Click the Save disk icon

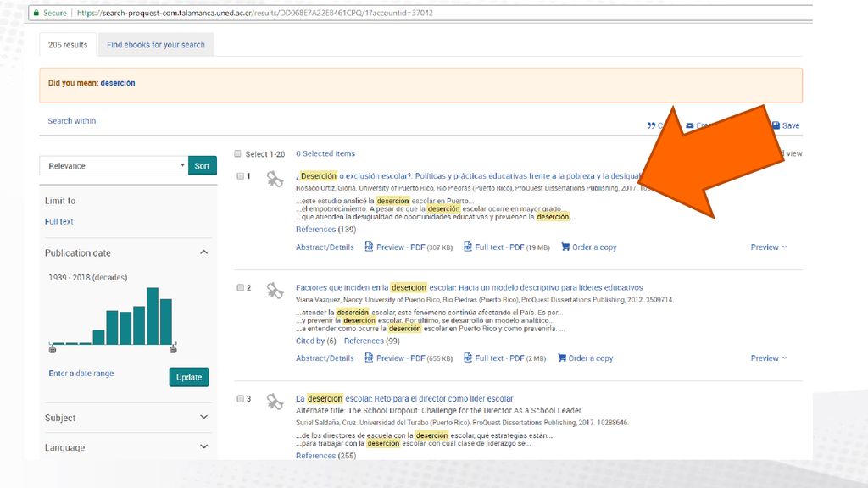click(x=776, y=125)
